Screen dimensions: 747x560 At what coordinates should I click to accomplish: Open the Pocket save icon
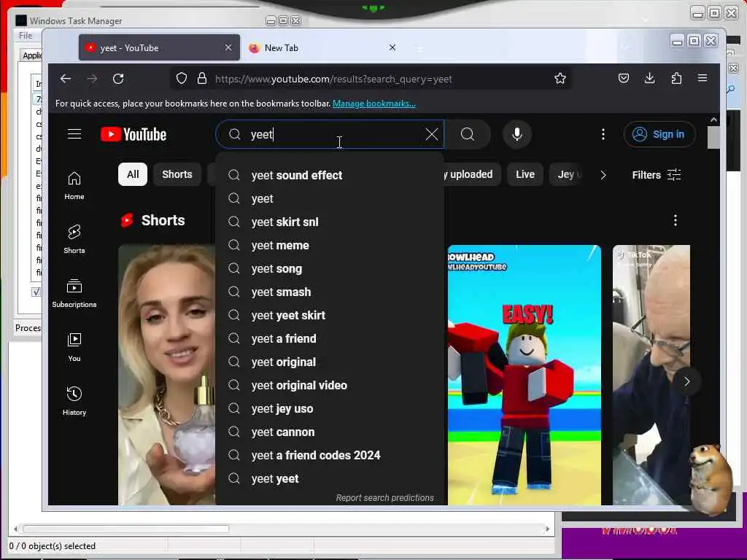point(624,78)
